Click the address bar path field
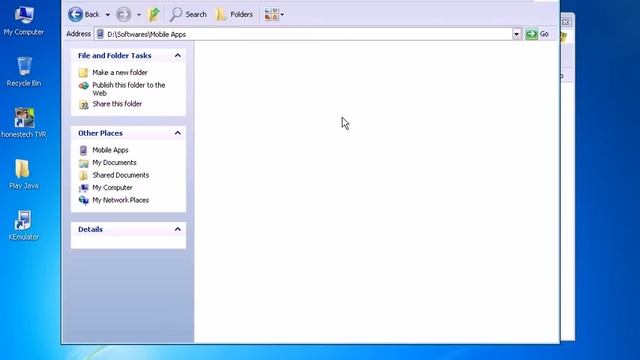The image size is (640, 360). pyautogui.click(x=304, y=34)
